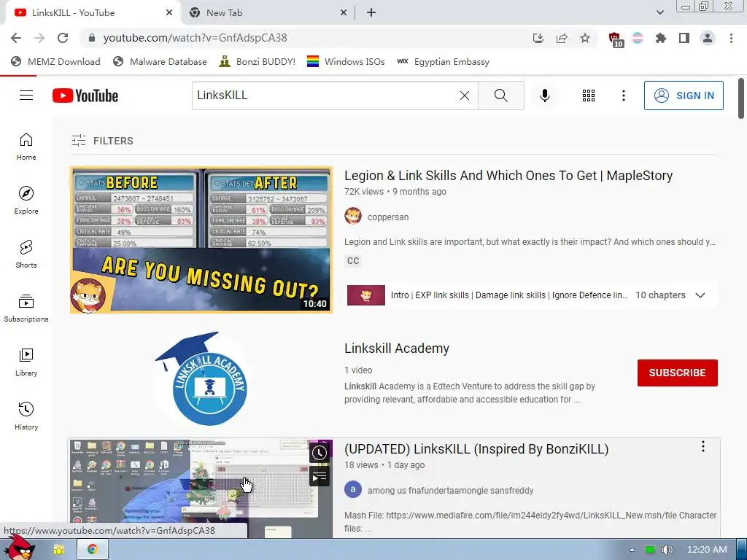Open the Chrome three-dot menu
This screenshot has height=560, width=747.
coord(731,38)
